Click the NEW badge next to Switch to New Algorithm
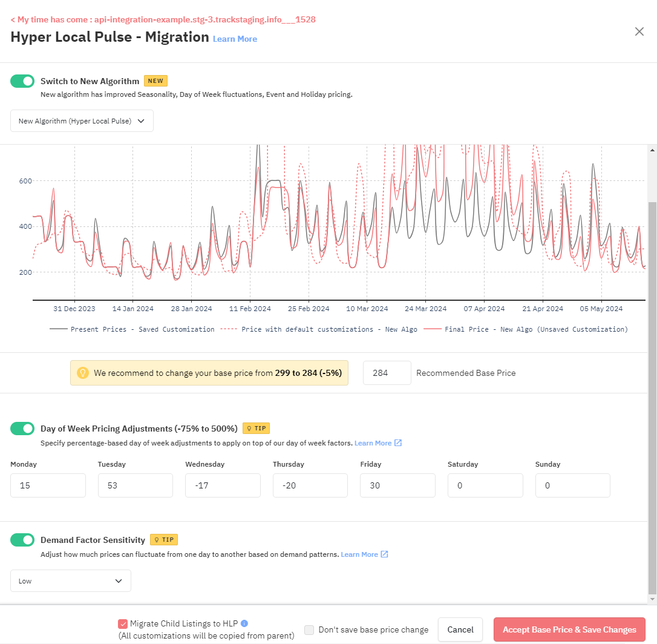The width and height of the screenshot is (657, 644). pos(155,80)
